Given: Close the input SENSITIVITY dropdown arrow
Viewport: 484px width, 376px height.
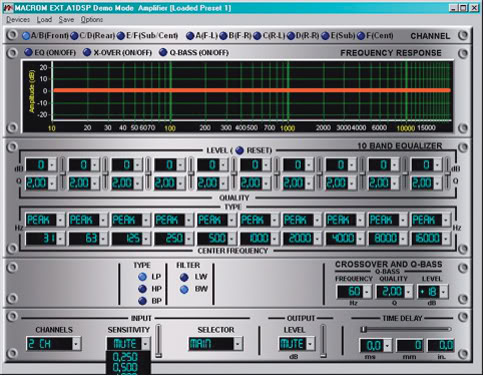Looking at the screenshot, I should coord(146,344).
